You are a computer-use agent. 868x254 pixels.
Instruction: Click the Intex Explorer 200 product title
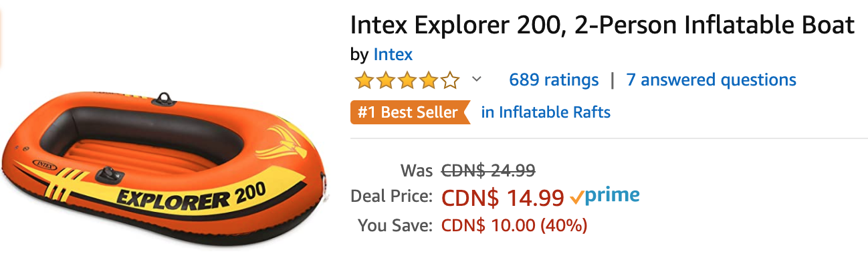[x=603, y=25]
